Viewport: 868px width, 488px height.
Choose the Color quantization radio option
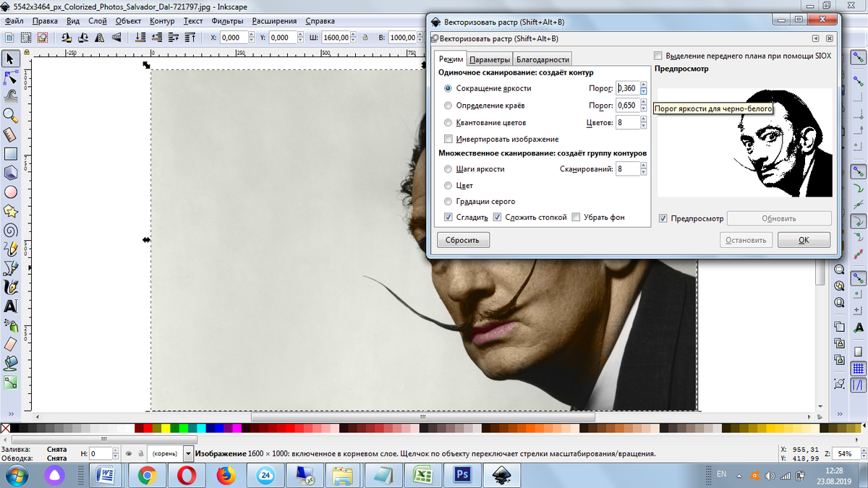click(448, 123)
